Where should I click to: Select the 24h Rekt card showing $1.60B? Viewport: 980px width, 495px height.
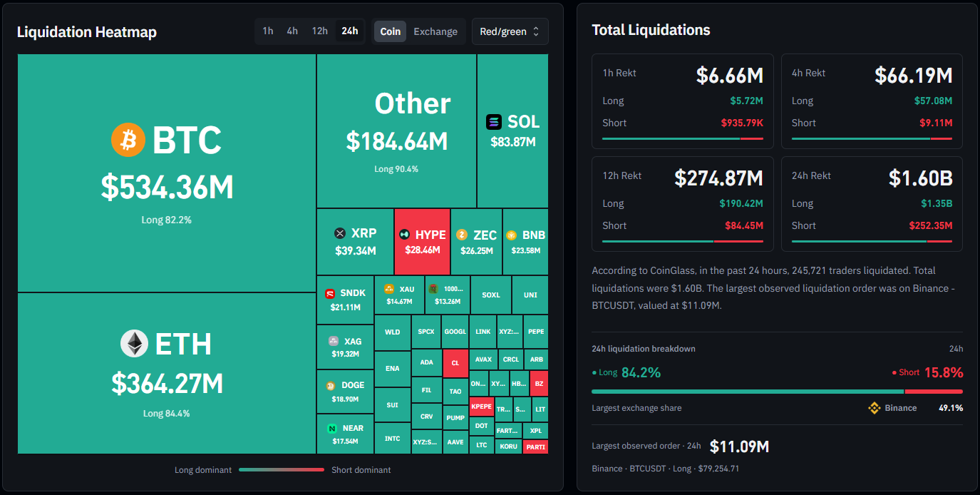872,204
